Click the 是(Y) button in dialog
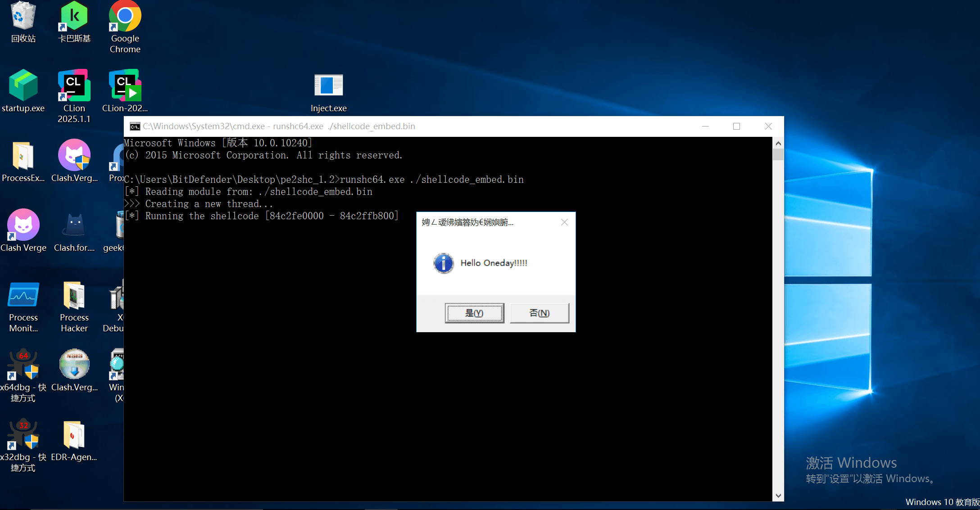 pyautogui.click(x=474, y=313)
